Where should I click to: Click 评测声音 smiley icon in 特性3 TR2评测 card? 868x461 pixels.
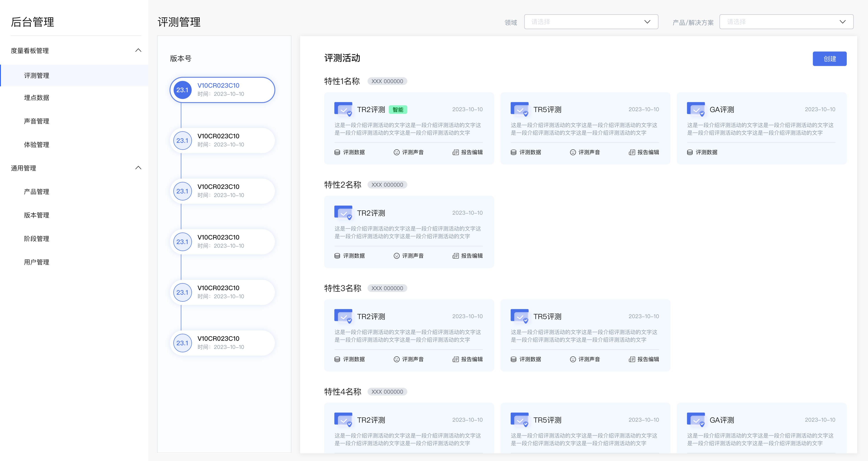point(396,359)
